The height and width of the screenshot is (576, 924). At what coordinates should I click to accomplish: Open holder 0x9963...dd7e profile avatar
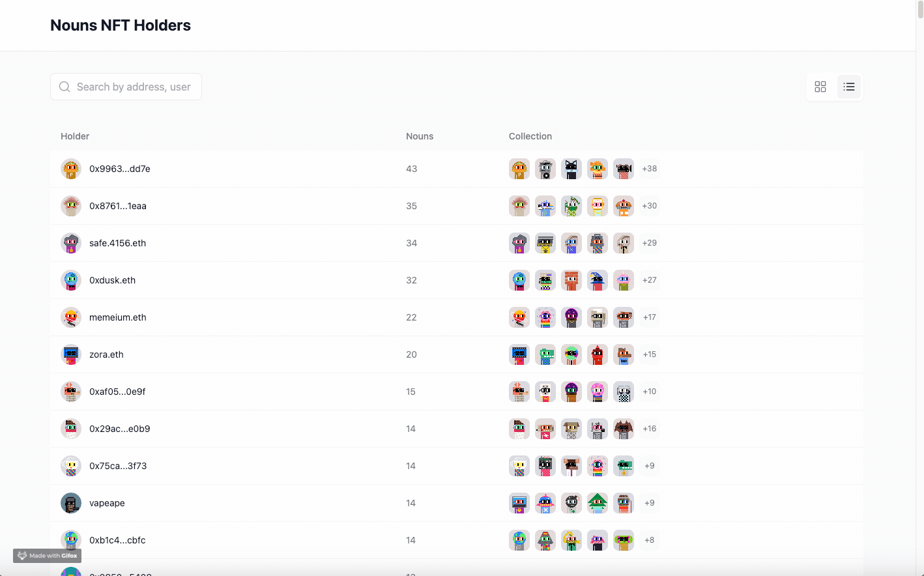[x=71, y=169]
